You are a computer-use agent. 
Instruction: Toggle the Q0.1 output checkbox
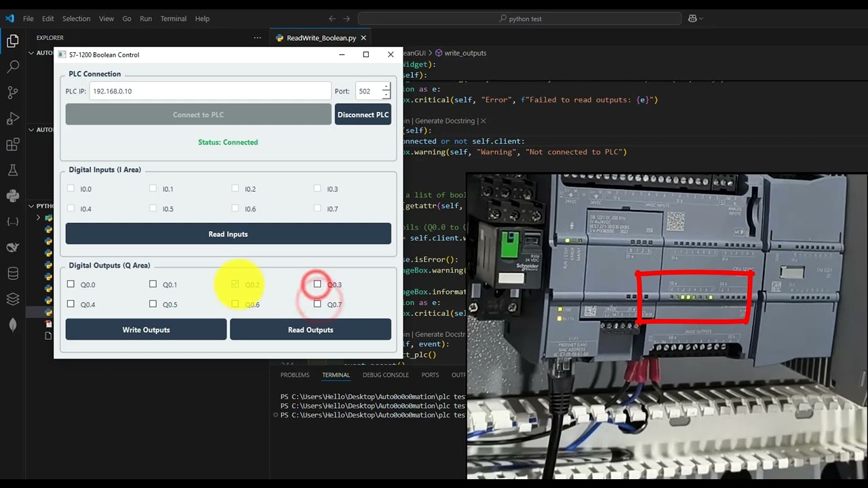coord(153,285)
